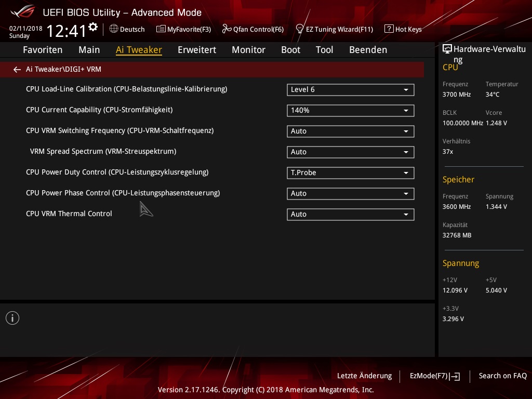
Task: Click the Ai Tweaker\DIGI+ VRM breadcrumb
Action: click(63, 69)
